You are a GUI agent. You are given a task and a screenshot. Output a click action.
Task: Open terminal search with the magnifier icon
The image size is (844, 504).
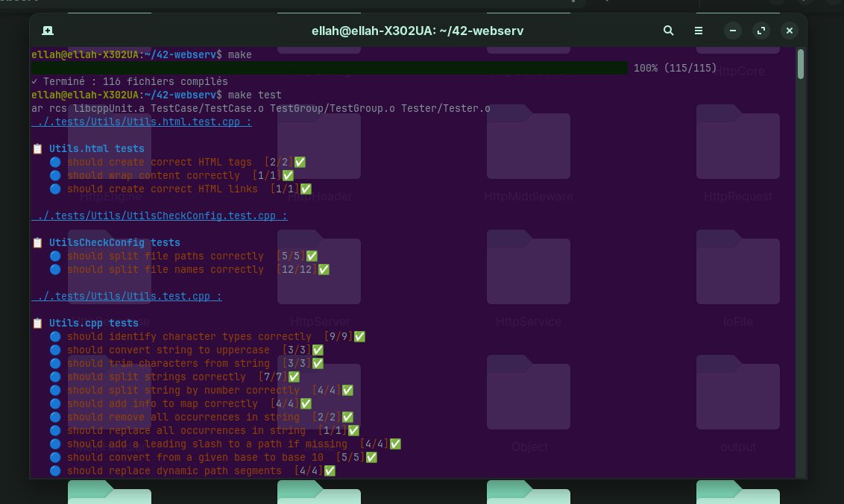click(668, 31)
